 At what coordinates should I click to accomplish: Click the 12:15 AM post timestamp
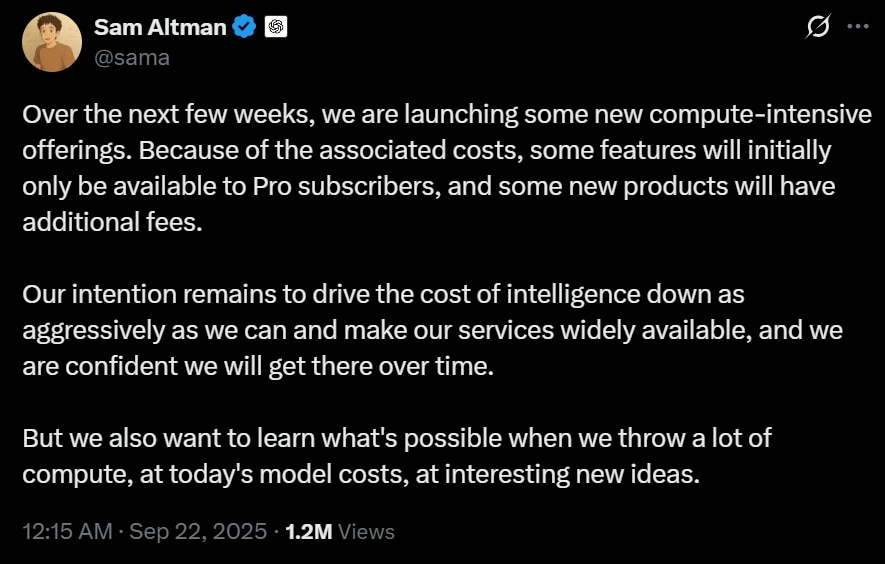click(x=67, y=531)
